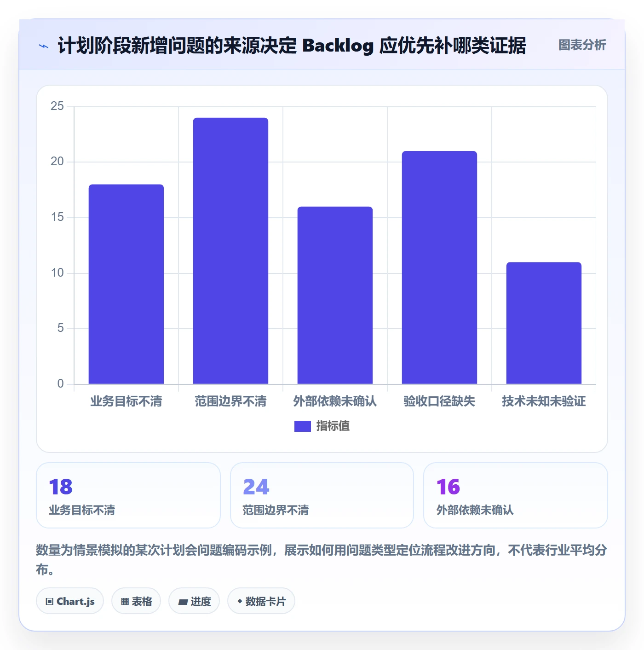Click the grid icon in 表格 chip
644x650 pixels.
coord(125,601)
